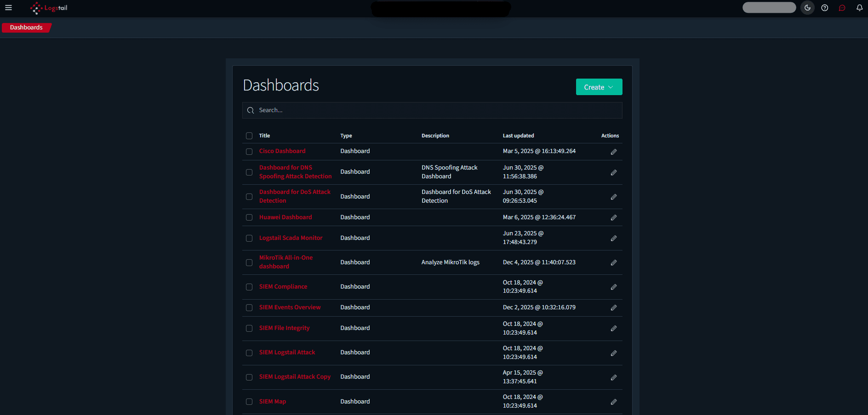Check the SIEM Logstail Attack Copy row

[x=249, y=377]
